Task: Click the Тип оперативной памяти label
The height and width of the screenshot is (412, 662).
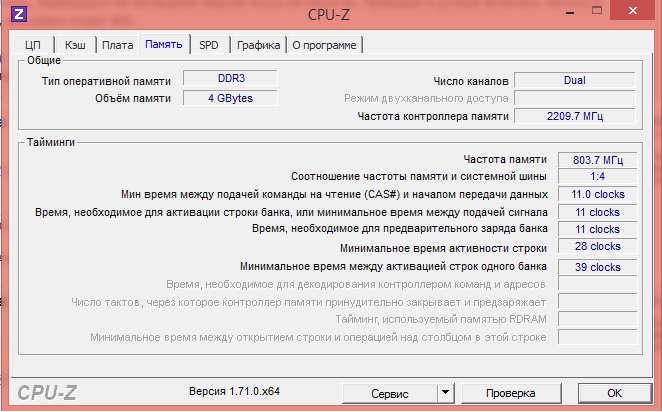Action: (x=106, y=81)
